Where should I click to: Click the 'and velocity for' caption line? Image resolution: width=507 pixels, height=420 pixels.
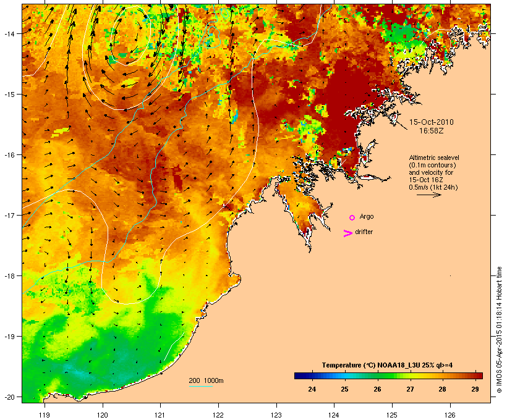[431, 172]
